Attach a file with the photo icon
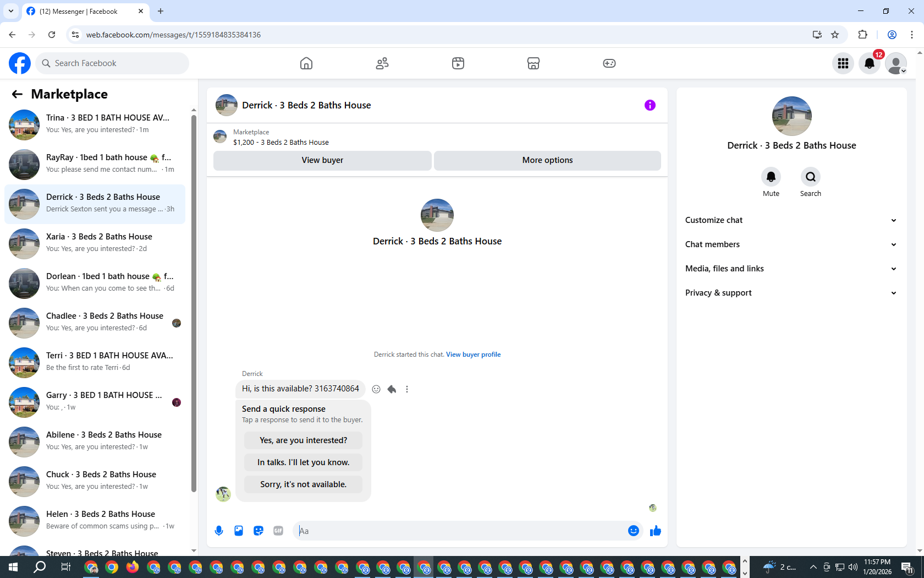 239,531
